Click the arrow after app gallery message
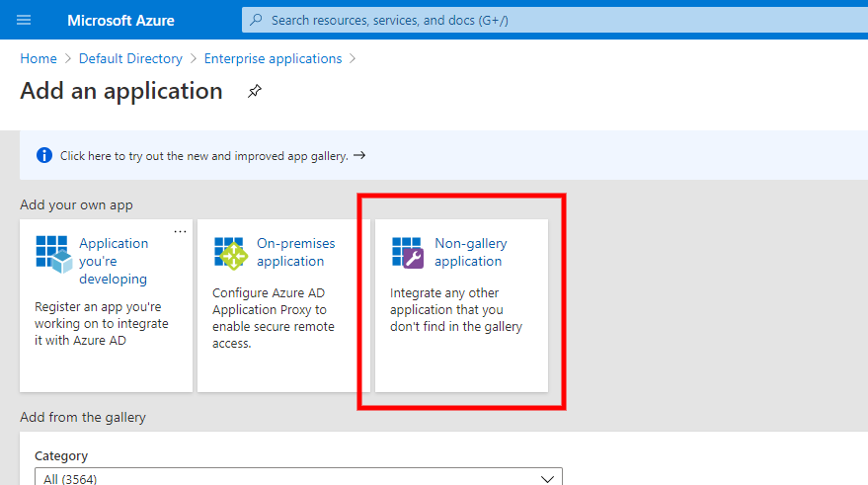Viewport: 868px width, 485px height. pyautogui.click(x=359, y=156)
